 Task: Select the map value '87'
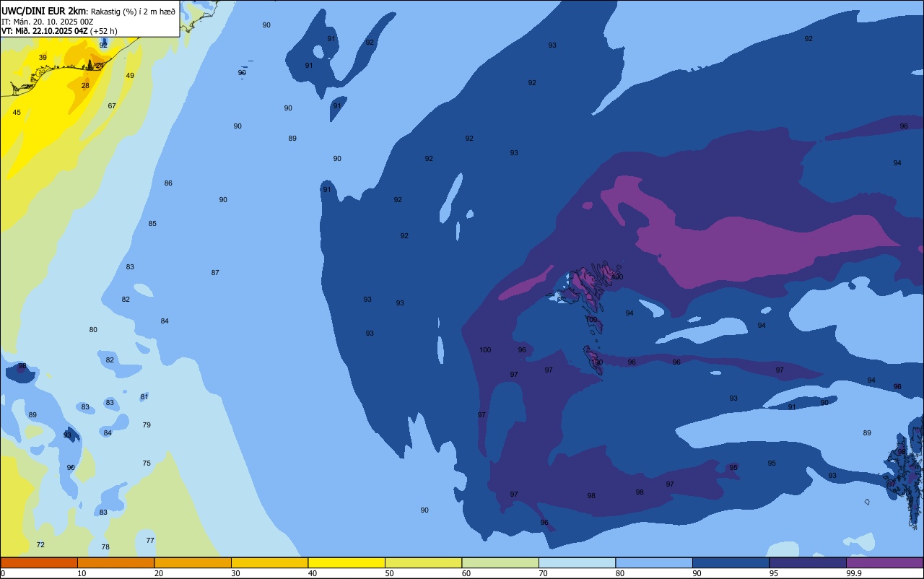[215, 273]
